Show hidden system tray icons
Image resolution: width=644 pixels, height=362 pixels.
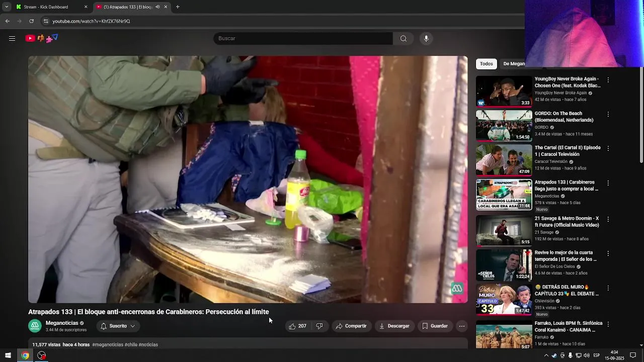[546, 355]
